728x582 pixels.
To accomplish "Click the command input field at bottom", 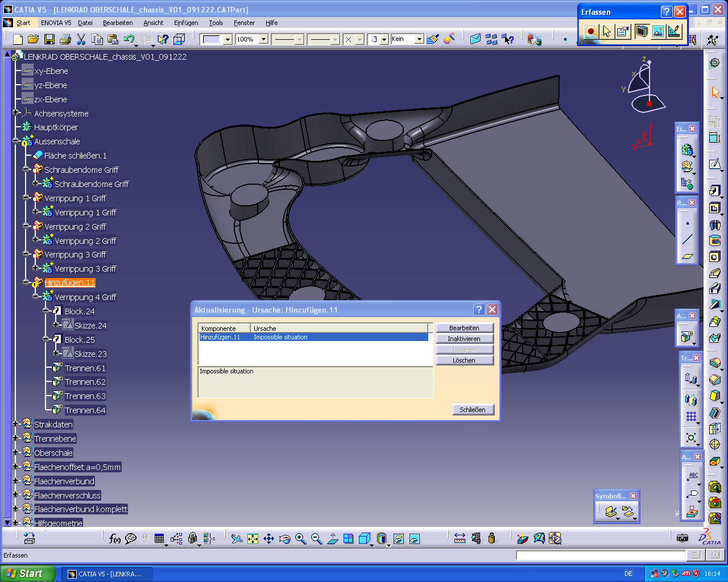I will coord(601,555).
